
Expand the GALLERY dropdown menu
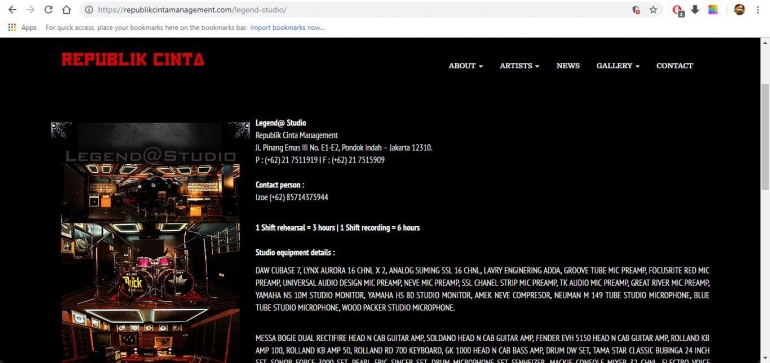[618, 65]
